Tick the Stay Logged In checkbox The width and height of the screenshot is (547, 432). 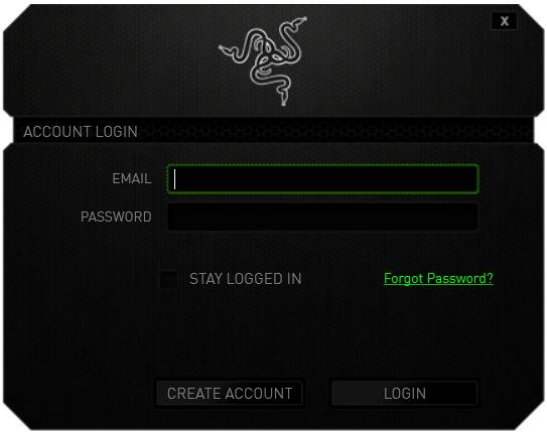coord(168,279)
